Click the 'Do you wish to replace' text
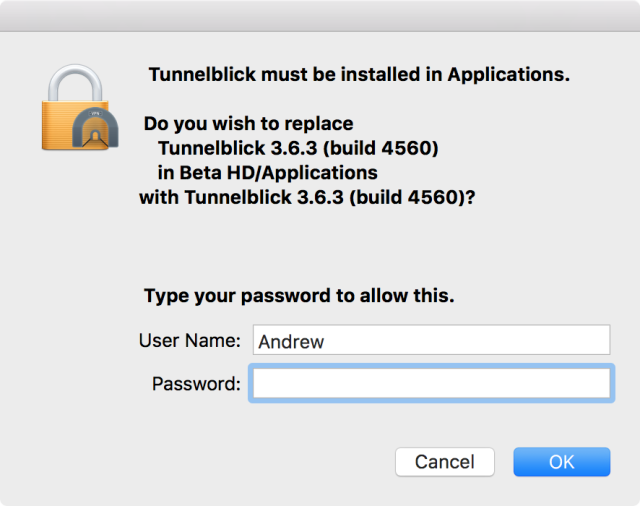Image resolution: width=640 pixels, height=506 pixels. point(249,124)
